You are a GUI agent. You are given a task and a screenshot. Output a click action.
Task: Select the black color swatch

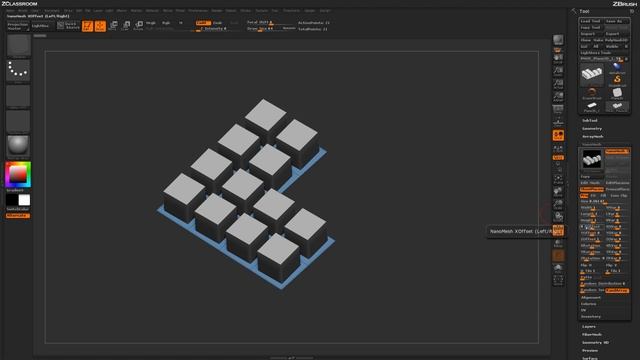tap(12, 200)
